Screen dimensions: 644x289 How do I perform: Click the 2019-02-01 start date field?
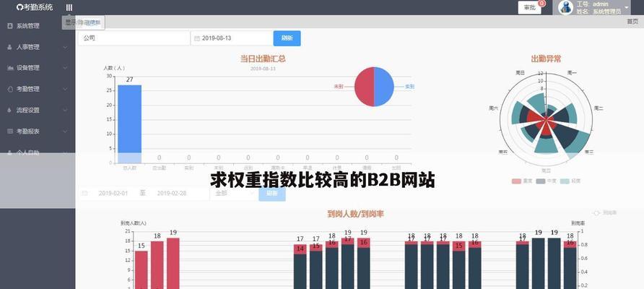click(113, 193)
